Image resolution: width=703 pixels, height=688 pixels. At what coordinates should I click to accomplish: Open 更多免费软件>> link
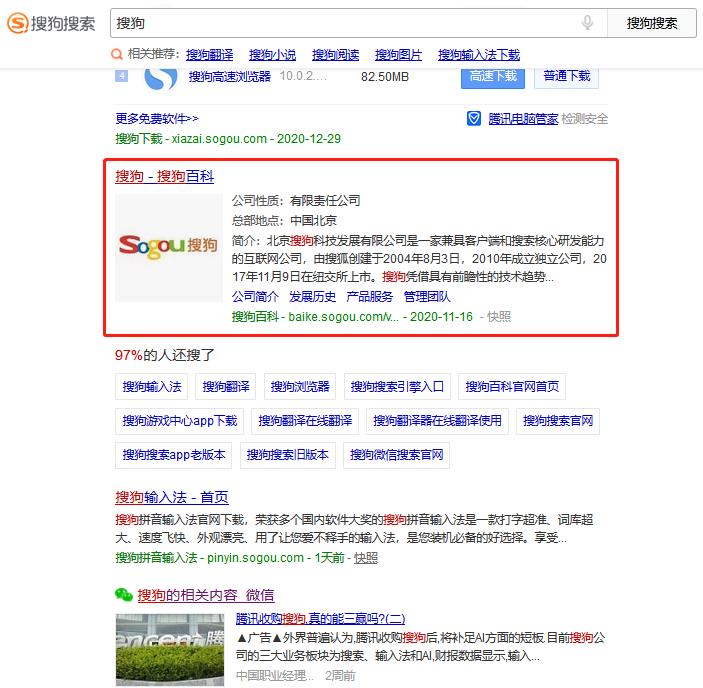point(157,119)
